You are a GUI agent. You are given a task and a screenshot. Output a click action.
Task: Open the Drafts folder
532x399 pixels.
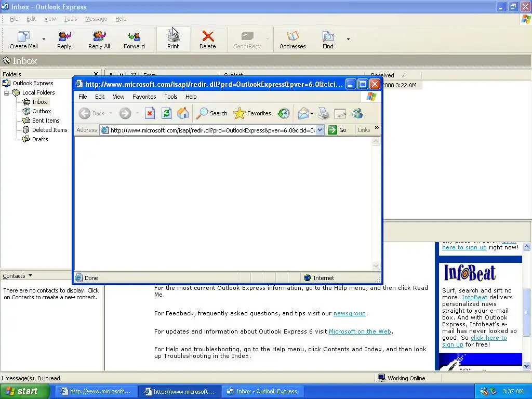tap(39, 139)
